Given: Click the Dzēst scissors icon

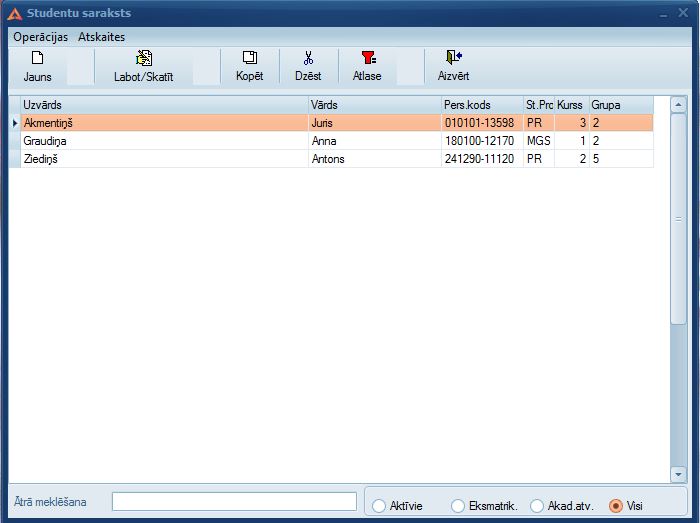Looking at the screenshot, I should point(308,58).
